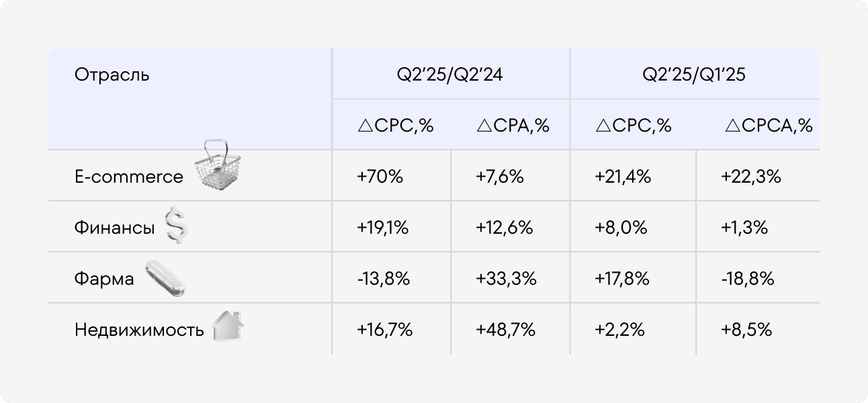Select the +70% E-commerce cell
The width and height of the screenshot is (868, 403).
pyautogui.click(x=380, y=177)
